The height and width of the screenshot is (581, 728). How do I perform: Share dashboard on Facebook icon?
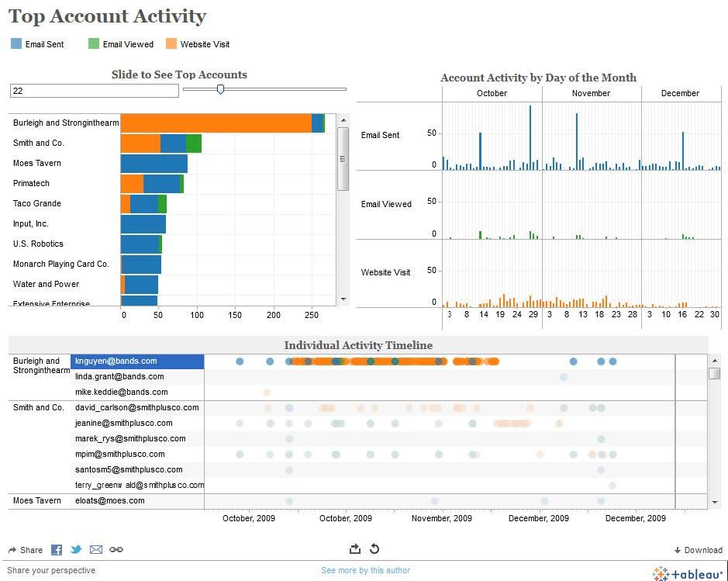(x=57, y=550)
